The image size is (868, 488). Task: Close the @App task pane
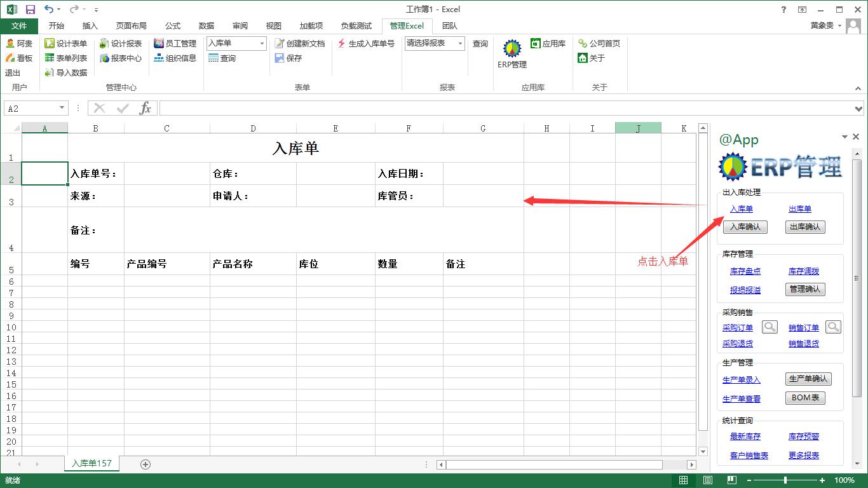(x=856, y=137)
